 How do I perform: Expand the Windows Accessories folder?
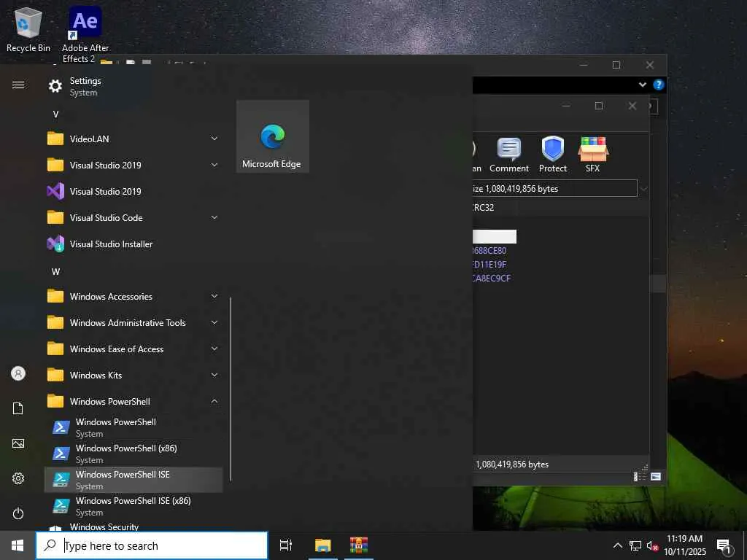(133, 296)
